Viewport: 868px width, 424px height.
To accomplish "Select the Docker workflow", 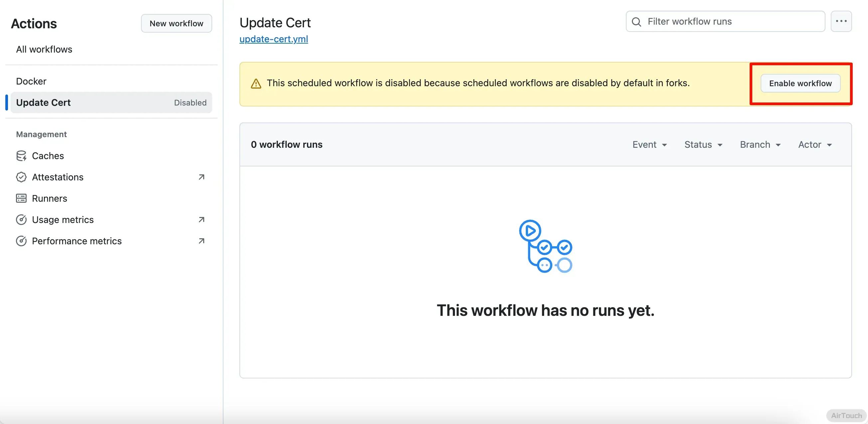I will pyautogui.click(x=31, y=81).
